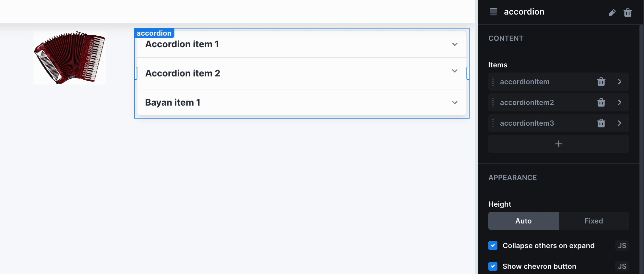
Task: Select Fixed height option
Action: [x=594, y=221]
